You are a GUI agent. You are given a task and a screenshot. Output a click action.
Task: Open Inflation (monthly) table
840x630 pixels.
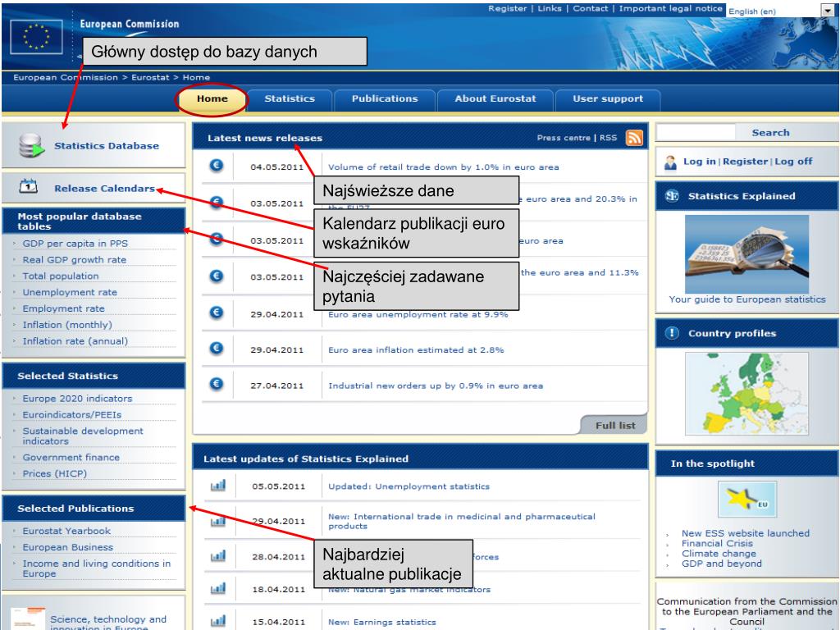click(x=67, y=325)
